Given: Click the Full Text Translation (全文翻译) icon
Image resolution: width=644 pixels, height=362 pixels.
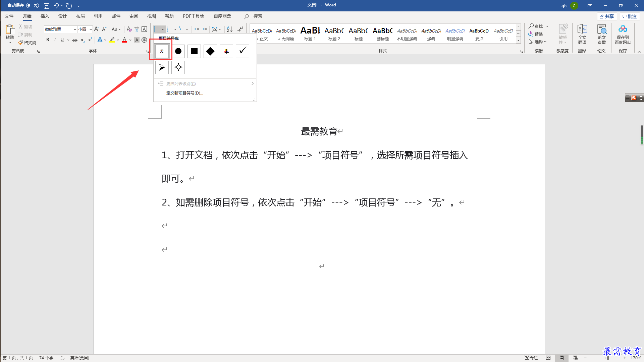Looking at the screenshot, I should click(582, 34).
